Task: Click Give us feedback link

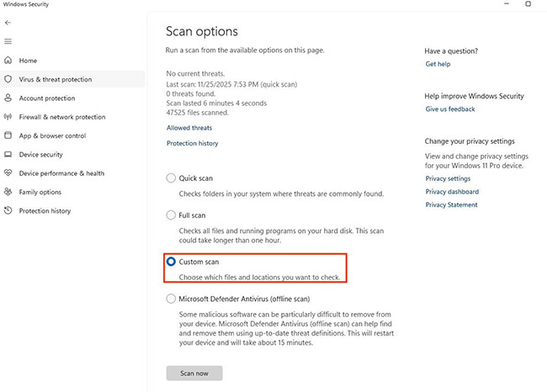Action: tap(450, 109)
